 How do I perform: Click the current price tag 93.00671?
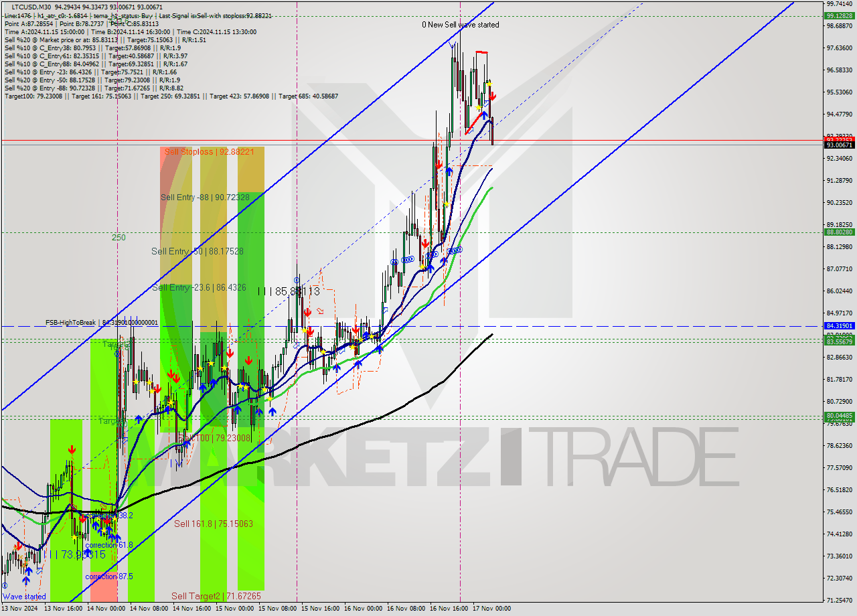[x=839, y=145]
